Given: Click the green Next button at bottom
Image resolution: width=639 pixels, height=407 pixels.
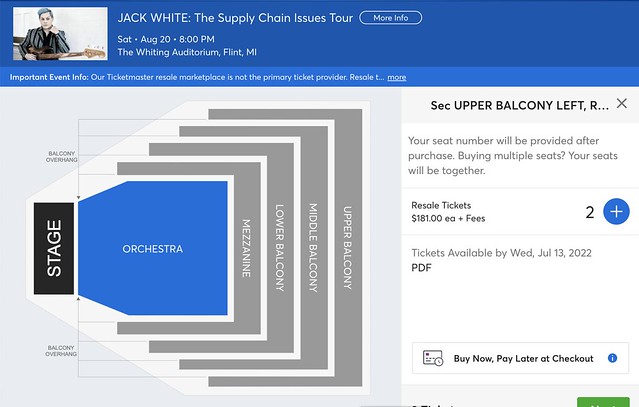Looking at the screenshot, I should 603,402.
